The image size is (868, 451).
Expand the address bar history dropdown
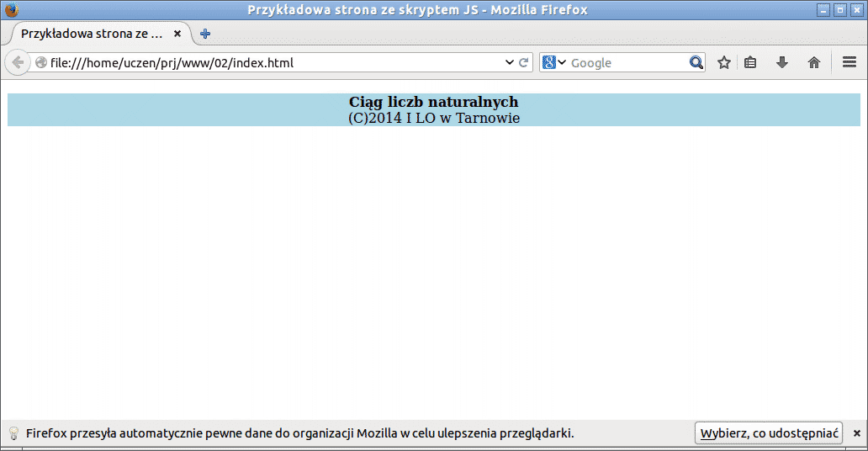(x=509, y=63)
